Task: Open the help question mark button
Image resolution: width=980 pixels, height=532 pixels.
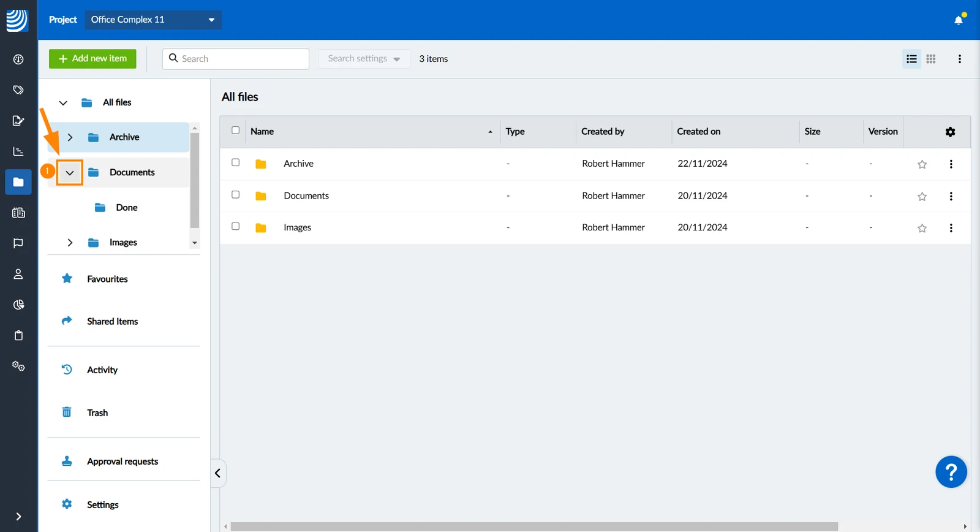Action: [951, 472]
